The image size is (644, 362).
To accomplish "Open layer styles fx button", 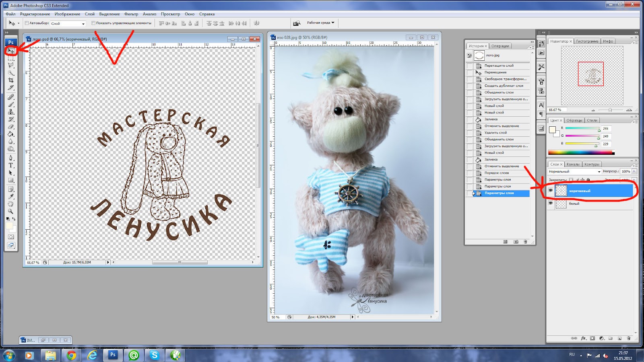I will [x=583, y=338].
